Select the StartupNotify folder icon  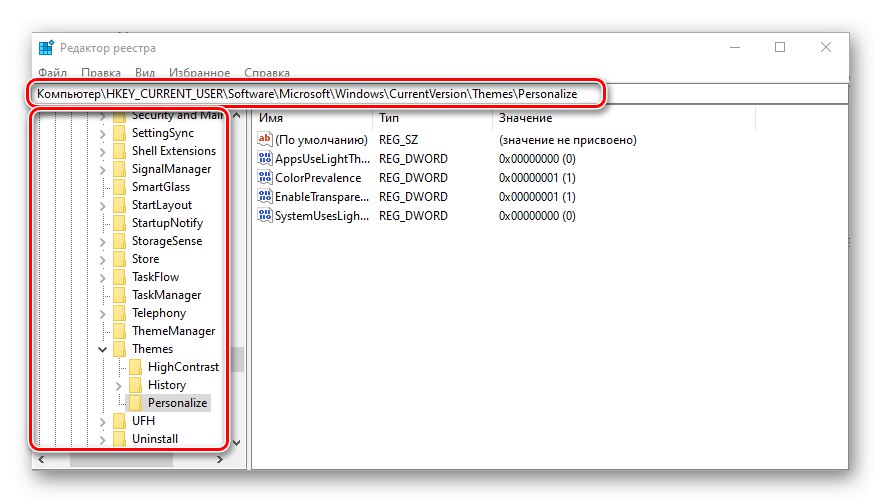point(119,223)
